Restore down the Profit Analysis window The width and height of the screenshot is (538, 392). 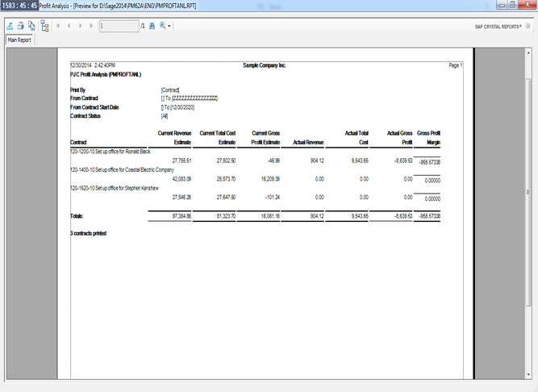(x=513, y=5)
